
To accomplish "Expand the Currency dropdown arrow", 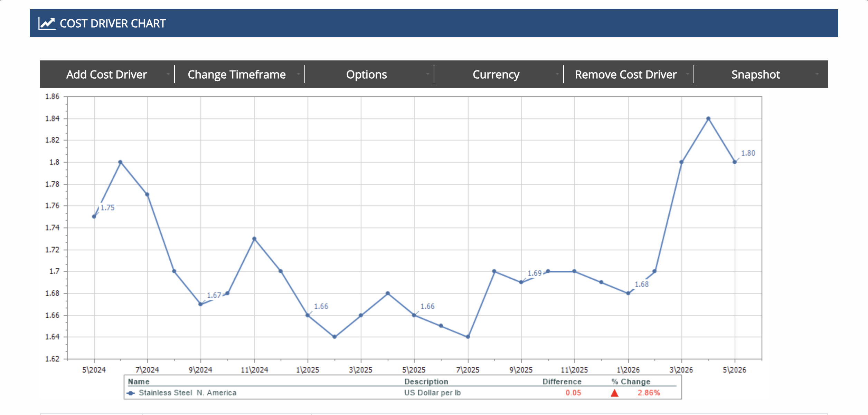I will pos(557,74).
